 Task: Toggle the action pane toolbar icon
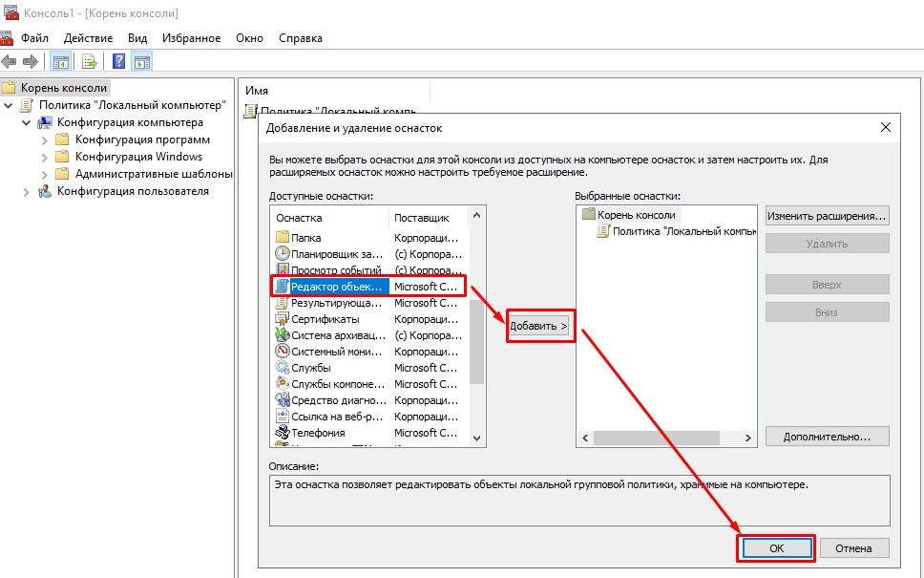click(x=142, y=61)
